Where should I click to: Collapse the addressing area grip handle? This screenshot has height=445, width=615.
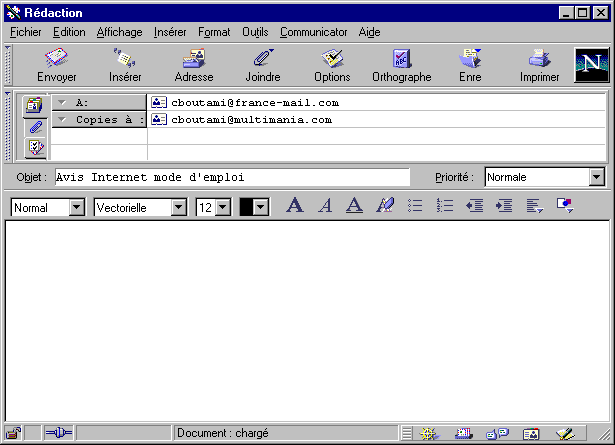[8, 126]
